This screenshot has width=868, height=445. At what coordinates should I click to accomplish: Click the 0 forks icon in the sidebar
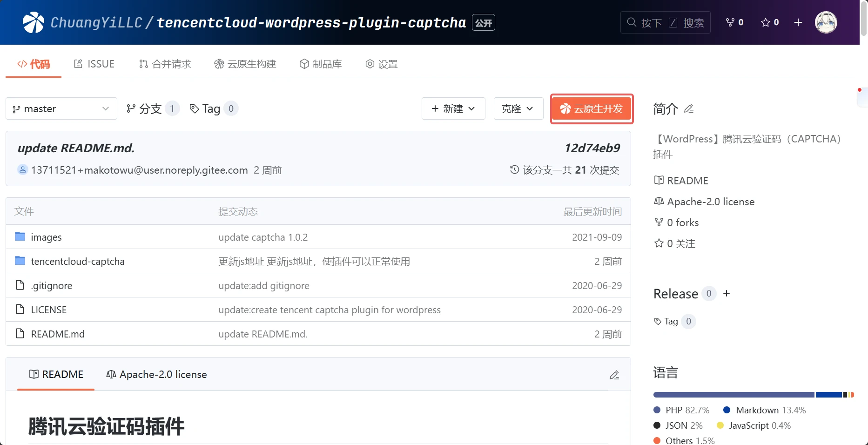pos(659,222)
